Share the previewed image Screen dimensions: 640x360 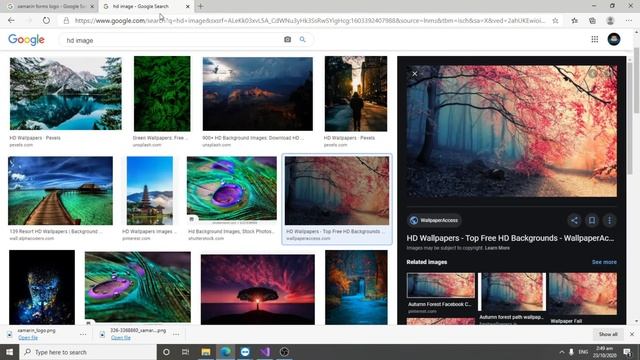point(574,220)
